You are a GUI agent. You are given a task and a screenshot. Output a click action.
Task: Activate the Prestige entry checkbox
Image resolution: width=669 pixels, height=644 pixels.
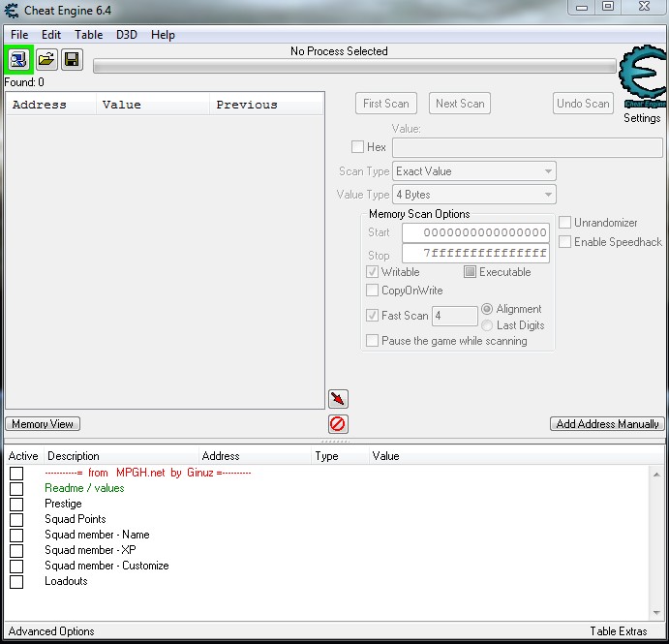pyautogui.click(x=16, y=504)
